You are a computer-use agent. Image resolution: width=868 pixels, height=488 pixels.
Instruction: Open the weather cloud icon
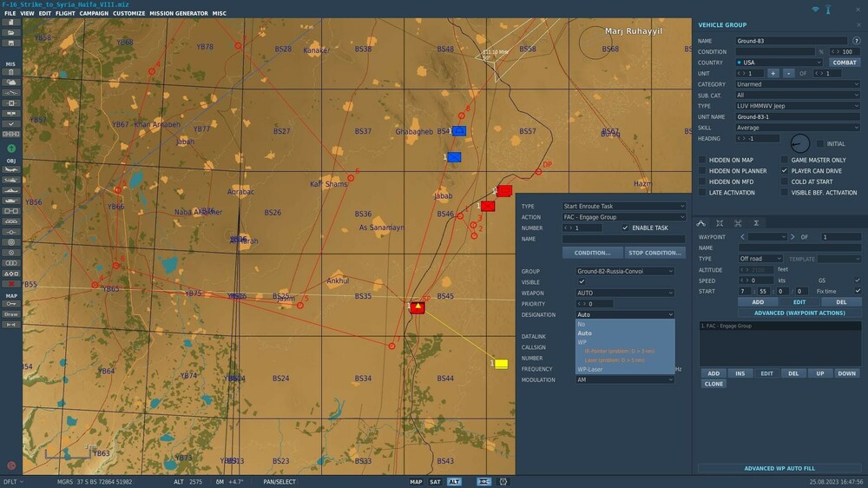(10, 82)
